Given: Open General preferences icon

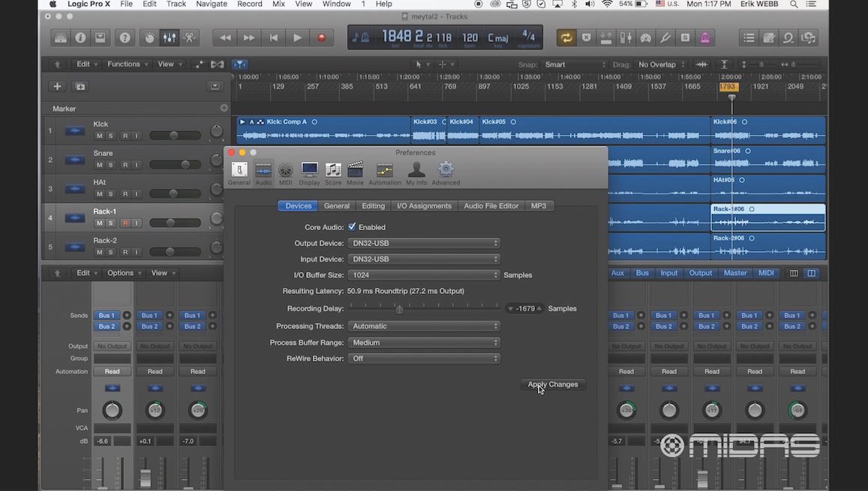Looking at the screenshot, I should click(239, 173).
